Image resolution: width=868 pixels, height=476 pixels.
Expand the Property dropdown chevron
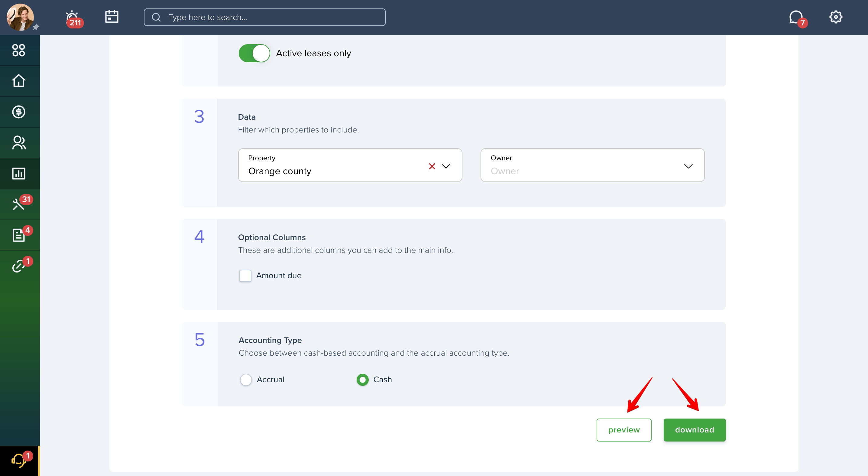click(x=446, y=166)
